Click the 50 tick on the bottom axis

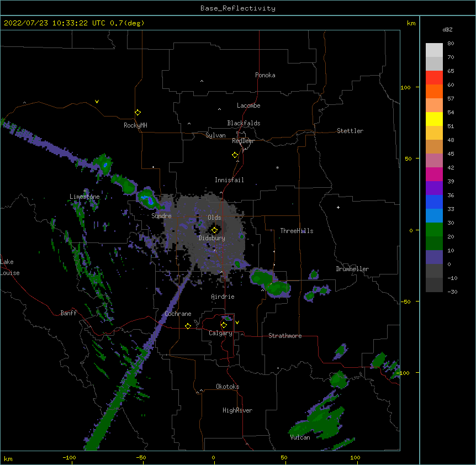284,457
